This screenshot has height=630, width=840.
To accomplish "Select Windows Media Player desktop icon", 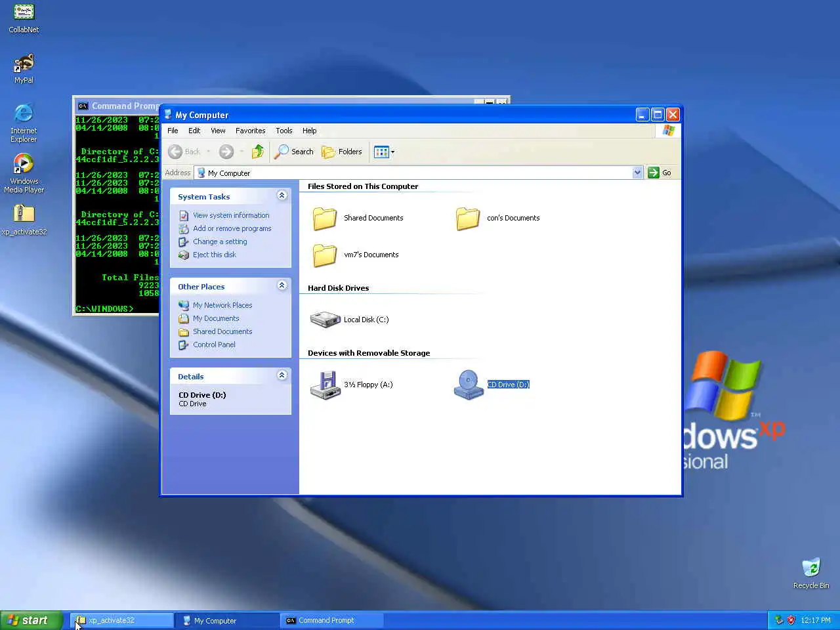I will click(24, 173).
